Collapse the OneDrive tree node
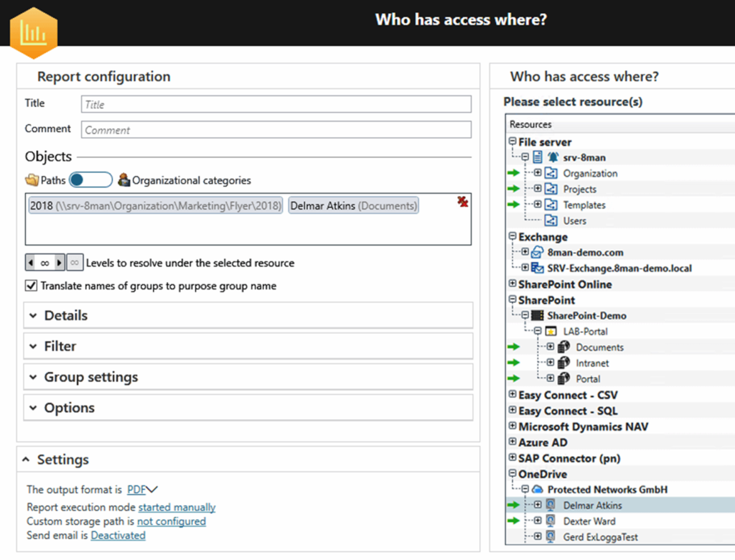735x560 pixels. 512,473
